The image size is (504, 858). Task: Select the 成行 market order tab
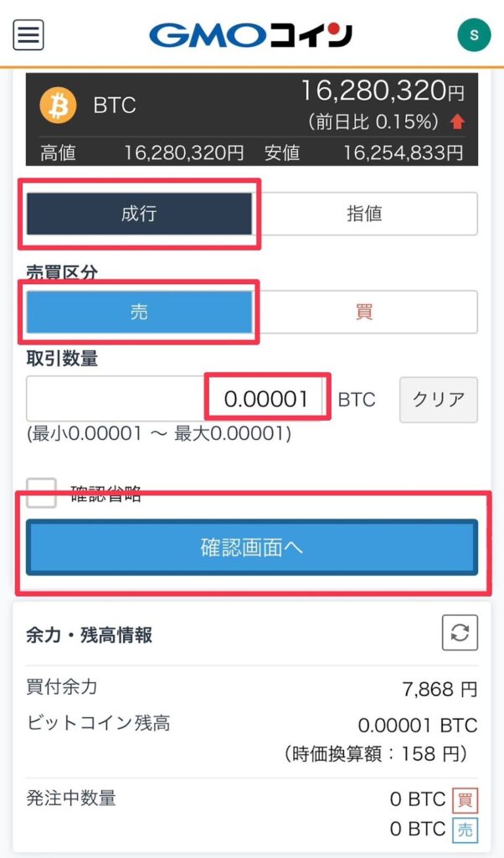tap(139, 214)
